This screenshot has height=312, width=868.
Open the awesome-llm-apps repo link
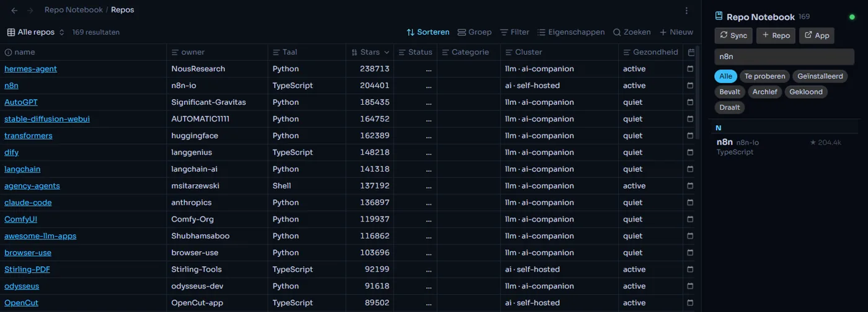coord(40,236)
